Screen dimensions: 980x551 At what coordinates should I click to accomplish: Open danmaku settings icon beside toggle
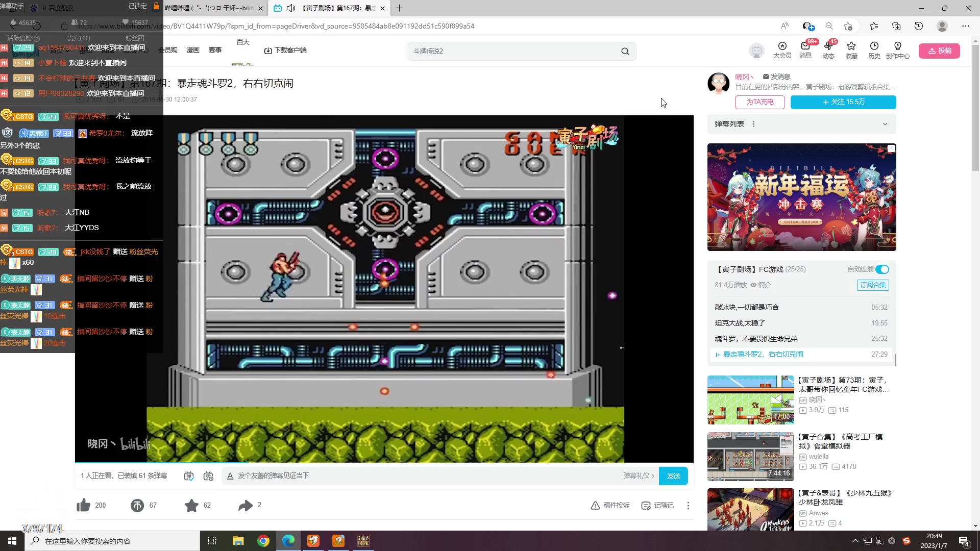[208, 475]
